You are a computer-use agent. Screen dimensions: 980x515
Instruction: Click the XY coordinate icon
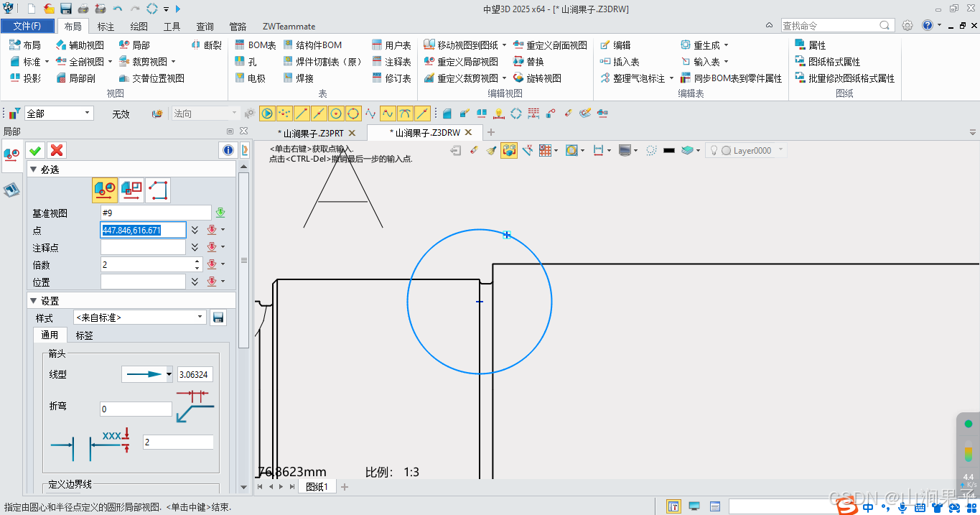point(528,150)
